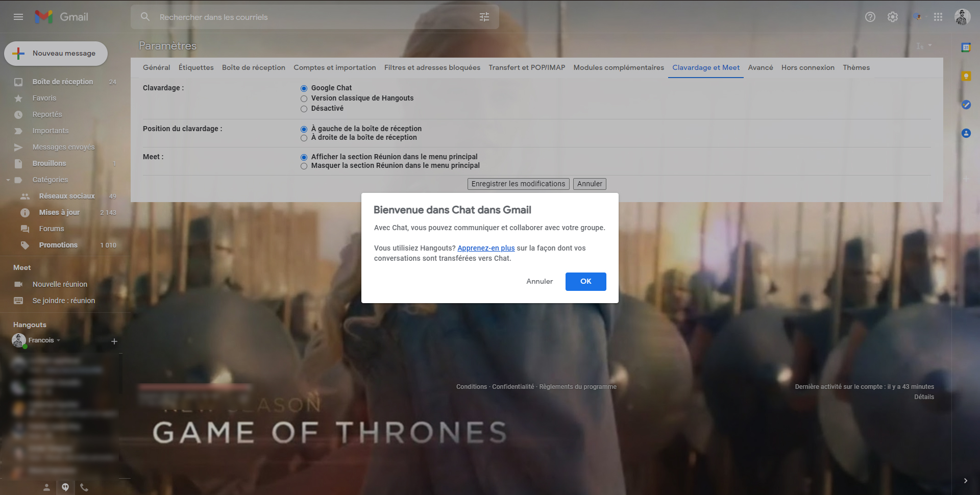Viewport: 980px width, 495px height.
Task: Open the Thèmes settings tab
Action: click(856, 67)
